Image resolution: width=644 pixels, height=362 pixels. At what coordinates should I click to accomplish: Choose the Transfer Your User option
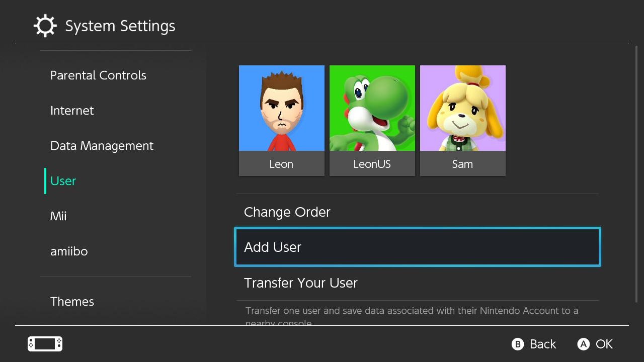(300, 283)
